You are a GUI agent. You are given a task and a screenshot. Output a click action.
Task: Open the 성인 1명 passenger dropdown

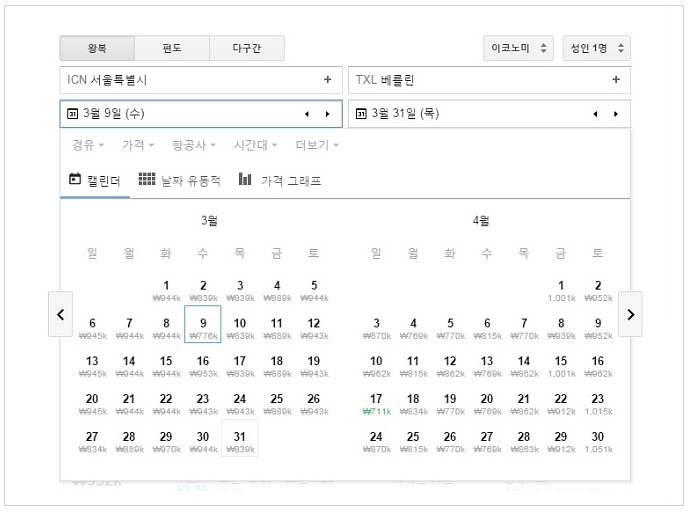pyautogui.click(x=596, y=48)
